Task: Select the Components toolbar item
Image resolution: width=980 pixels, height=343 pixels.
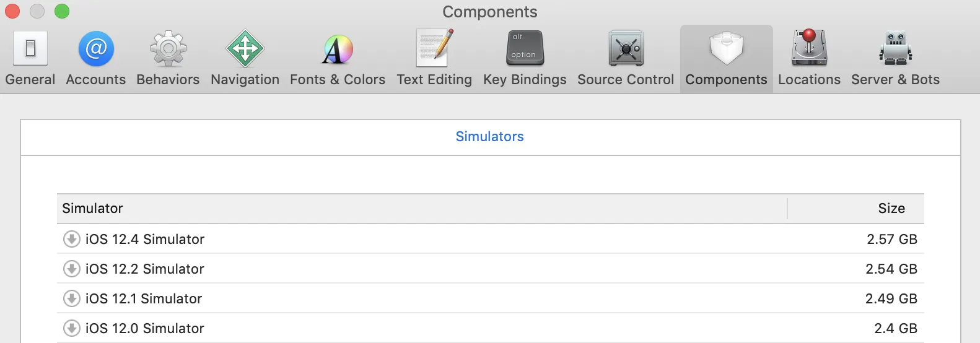Action: [726, 58]
